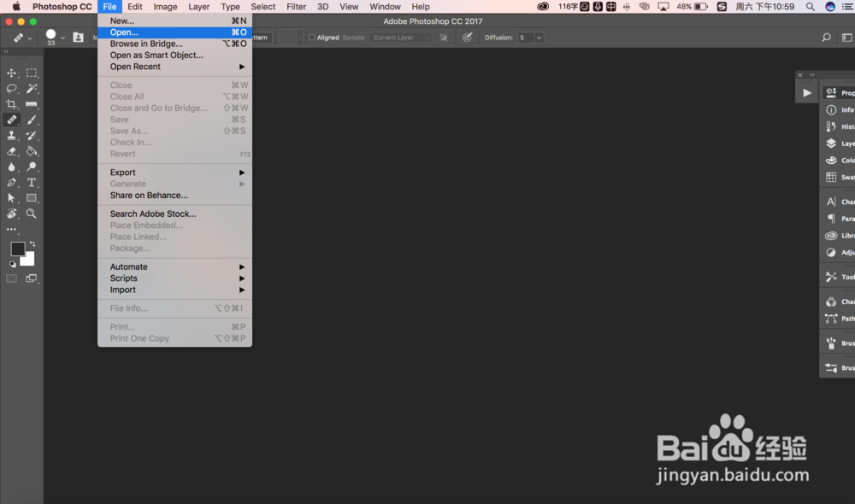Select the Healing Brush tool

tap(11, 120)
